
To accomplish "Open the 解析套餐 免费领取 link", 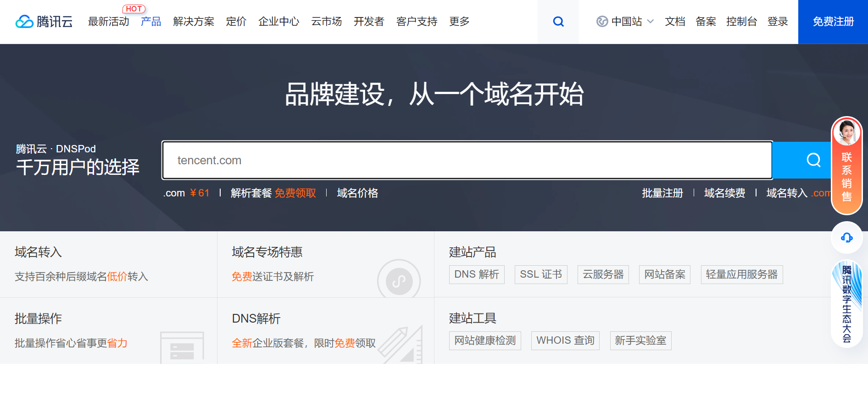I will (x=273, y=193).
